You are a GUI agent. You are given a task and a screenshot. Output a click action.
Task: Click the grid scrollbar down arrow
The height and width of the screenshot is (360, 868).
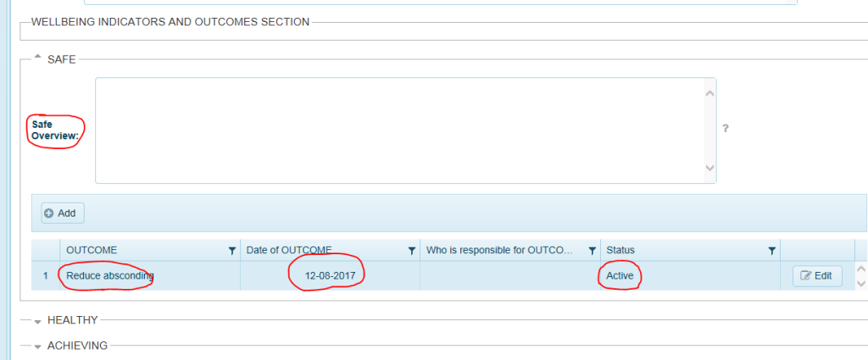(861, 284)
